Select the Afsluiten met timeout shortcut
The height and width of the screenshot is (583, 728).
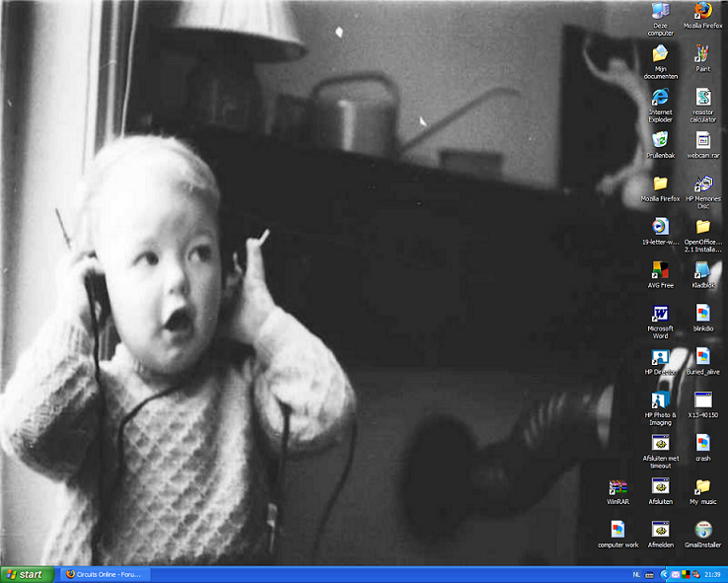660,444
